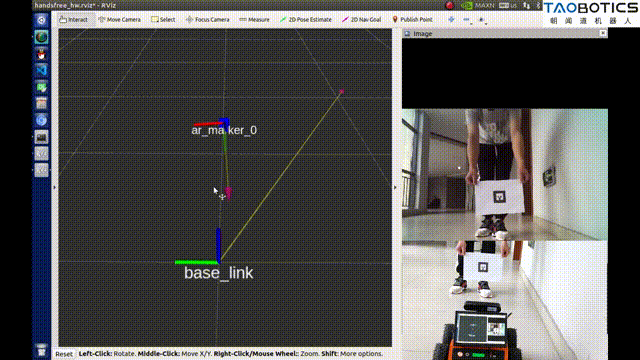Open the Ubuntu dash home
This screenshot has height=360, width=640.
(41, 20)
